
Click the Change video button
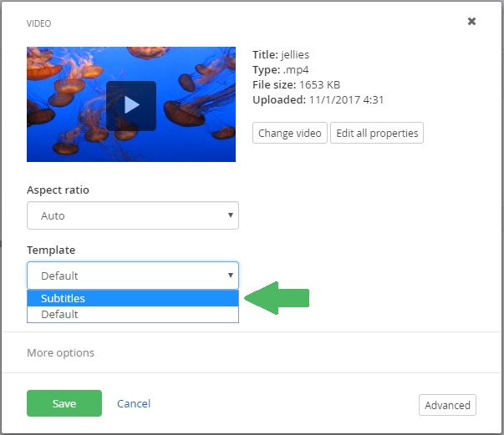289,133
